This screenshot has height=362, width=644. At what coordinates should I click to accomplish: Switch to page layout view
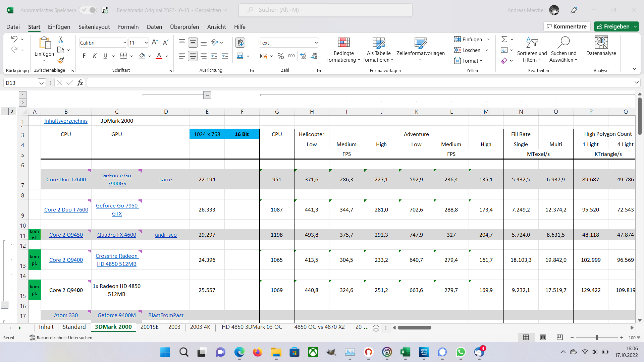point(543,338)
